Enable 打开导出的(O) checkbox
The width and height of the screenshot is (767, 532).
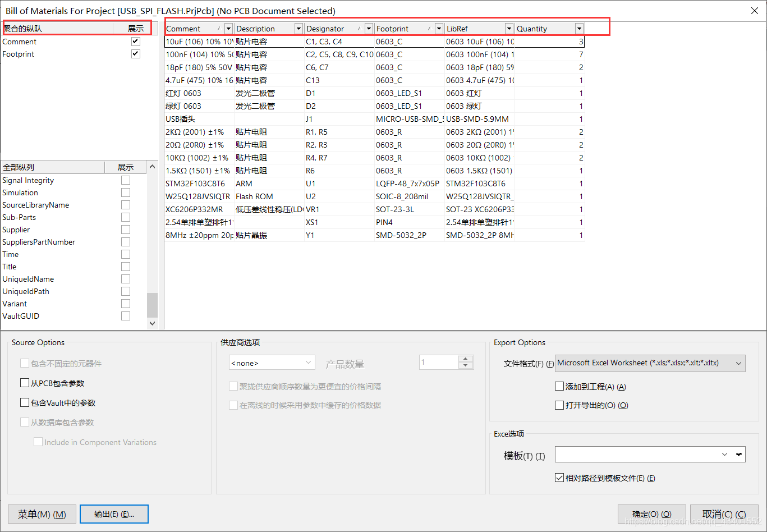559,405
